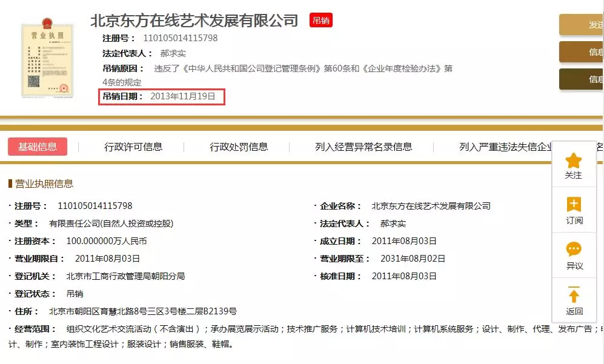Open the 行政处罚信息 tab

pos(239,147)
